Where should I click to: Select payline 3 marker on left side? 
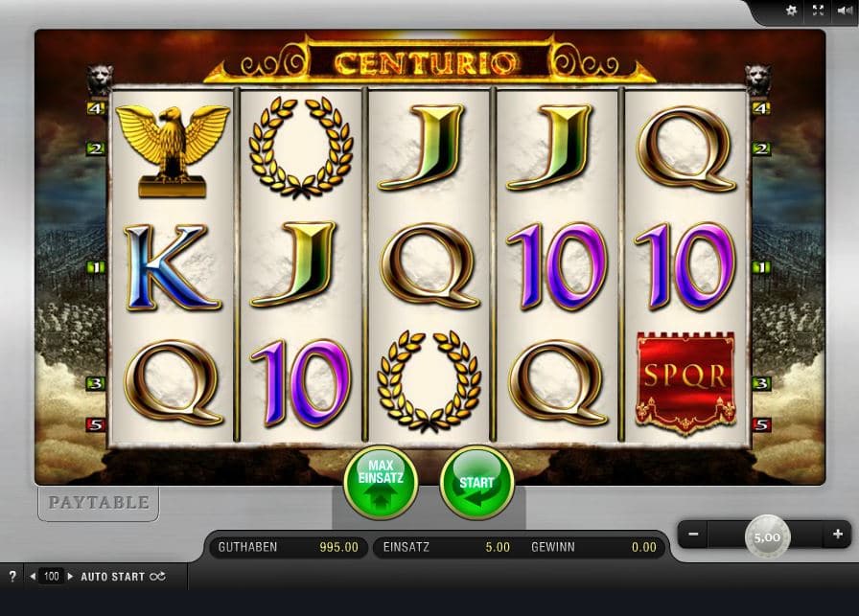coord(95,383)
